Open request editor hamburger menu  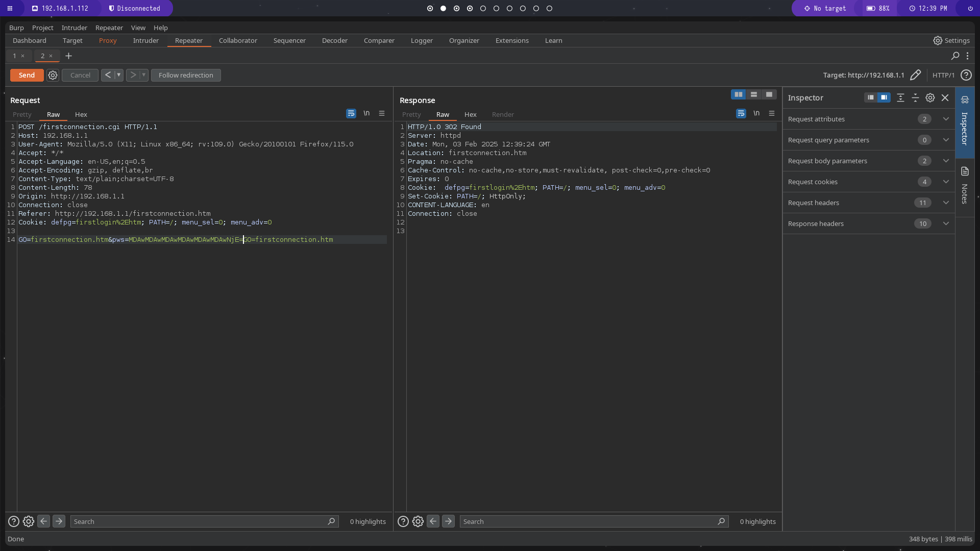click(x=382, y=113)
